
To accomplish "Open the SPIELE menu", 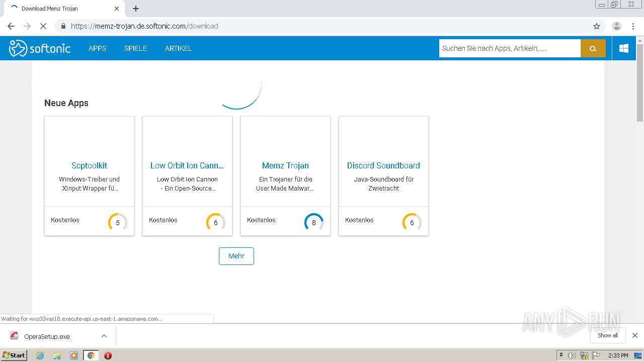I will [135, 48].
